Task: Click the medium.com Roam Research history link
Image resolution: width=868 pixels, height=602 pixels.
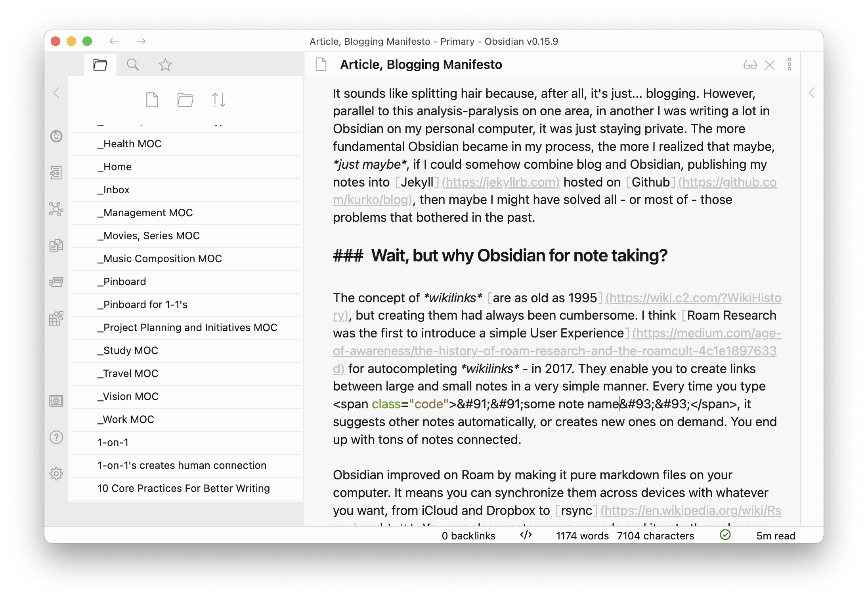Action: 555,351
